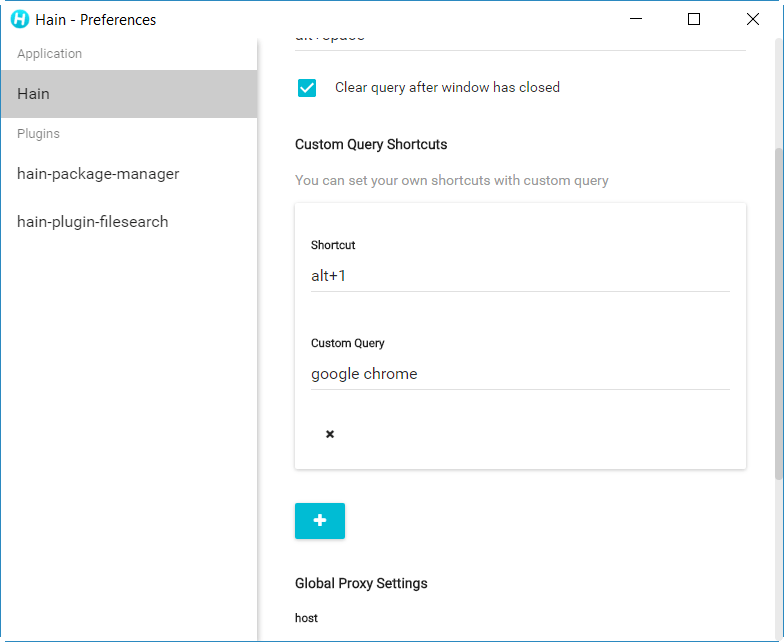
Task: Click the Custom Query field with google chrome
Action: coord(520,374)
